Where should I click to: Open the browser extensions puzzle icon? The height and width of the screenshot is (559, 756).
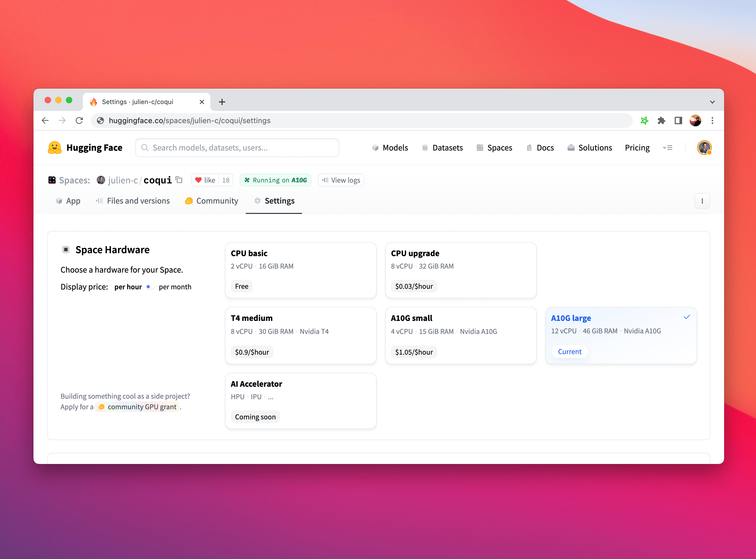(661, 121)
